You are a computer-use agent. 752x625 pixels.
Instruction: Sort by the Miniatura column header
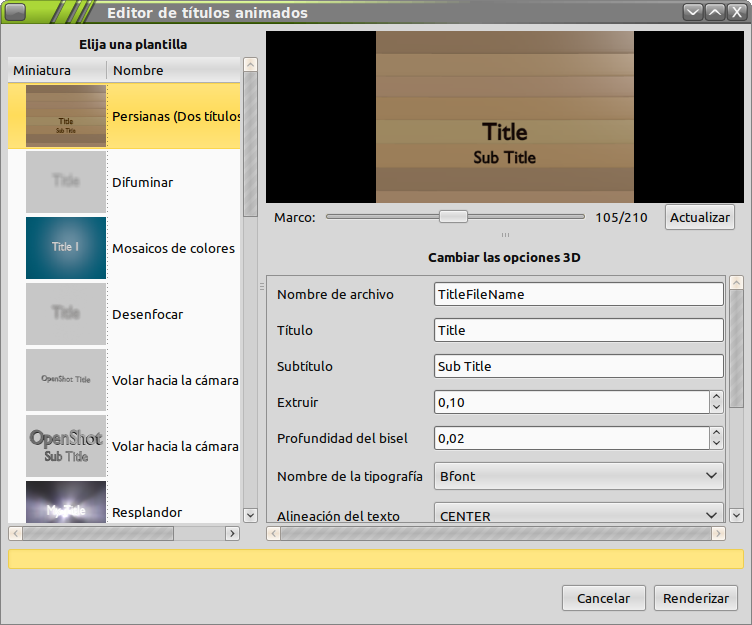(x=57, y=70)
